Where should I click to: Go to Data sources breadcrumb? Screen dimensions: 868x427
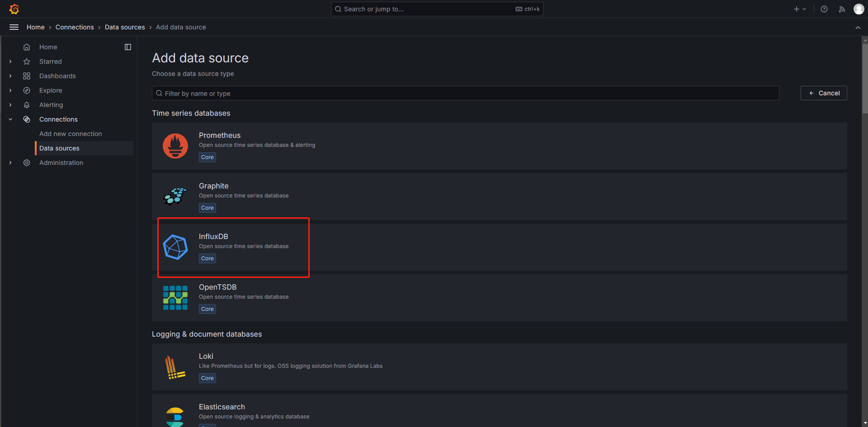125,27
